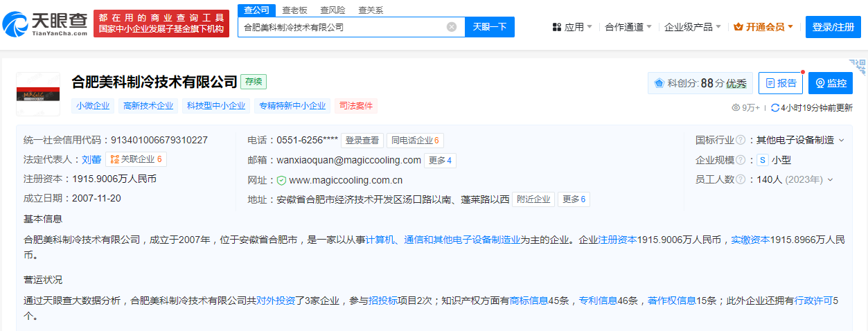Screen dimensions: 868x331
Task: Click the 天眼一下 search button
Action: click(490, 27)
